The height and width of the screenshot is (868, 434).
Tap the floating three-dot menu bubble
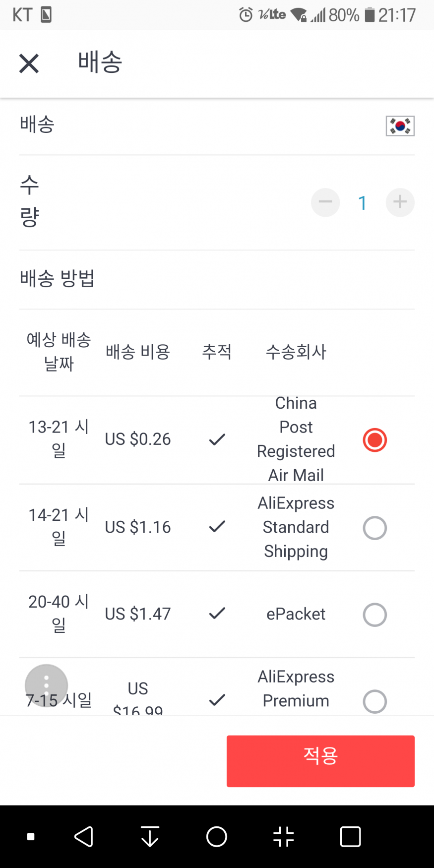tap(46, 685)
